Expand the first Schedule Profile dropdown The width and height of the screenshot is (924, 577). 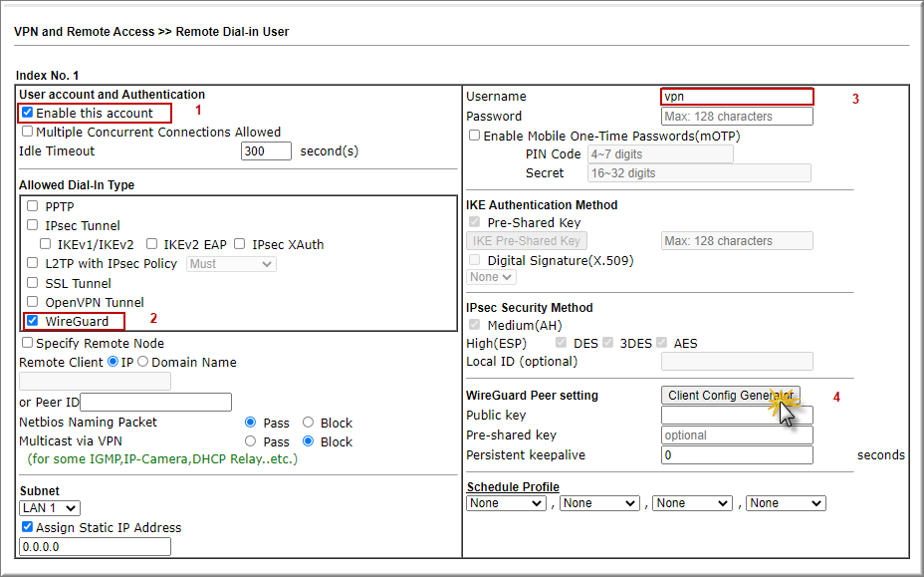(506, 503)
